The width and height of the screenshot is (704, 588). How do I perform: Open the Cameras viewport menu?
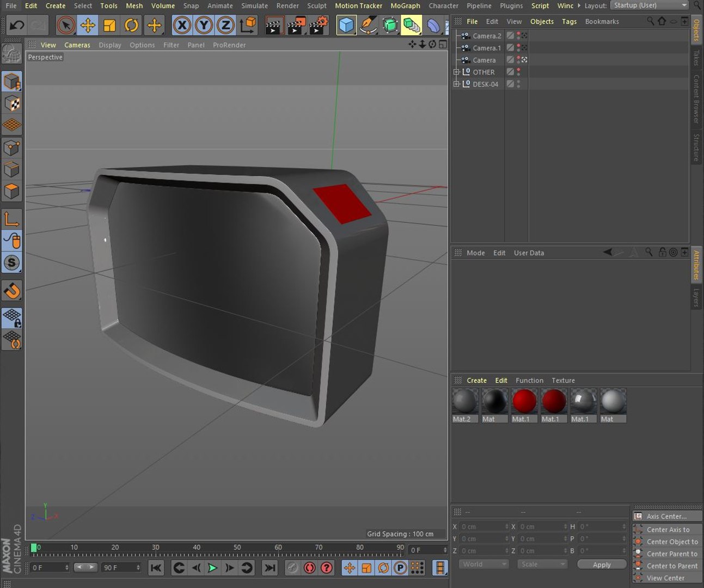(x=77, y=45)
